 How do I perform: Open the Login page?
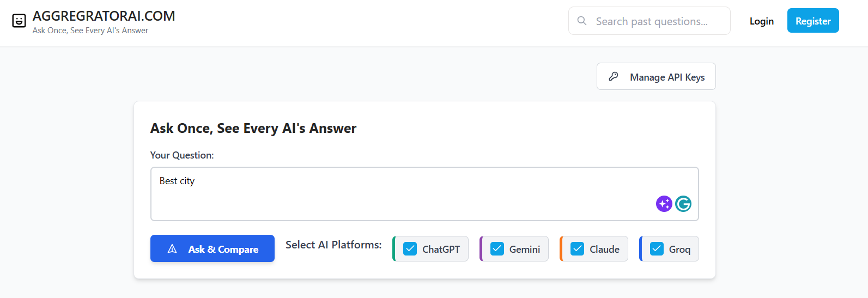pyautogui.click(x=761, y=21)
